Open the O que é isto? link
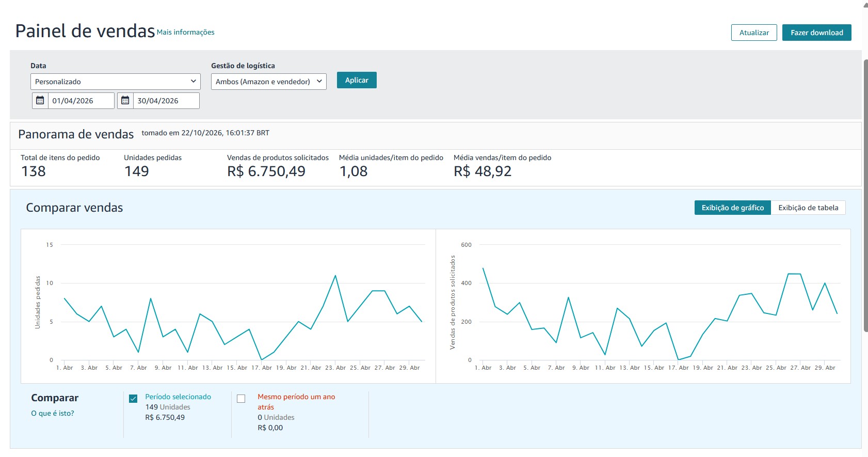Image resolution: width=868 pixels, height=457 pixels. (x=53, y=413)
